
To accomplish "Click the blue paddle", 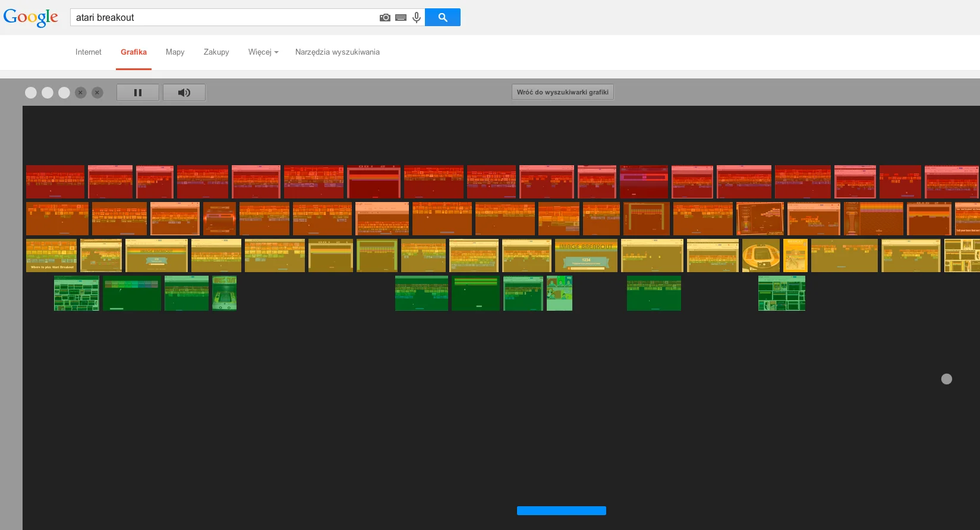I will [562, 510].
